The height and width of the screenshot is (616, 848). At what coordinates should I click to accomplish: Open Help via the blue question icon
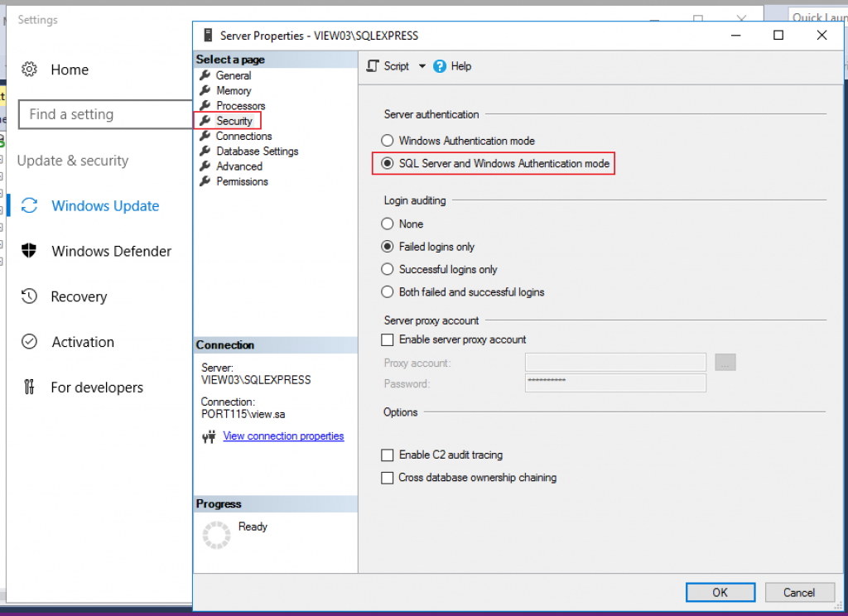tap(440, 66)
